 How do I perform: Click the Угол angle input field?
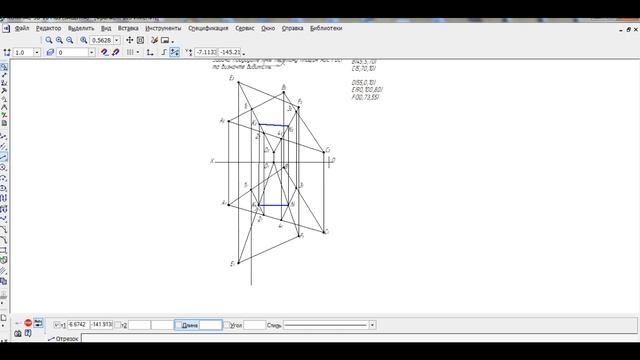[255, 325]
